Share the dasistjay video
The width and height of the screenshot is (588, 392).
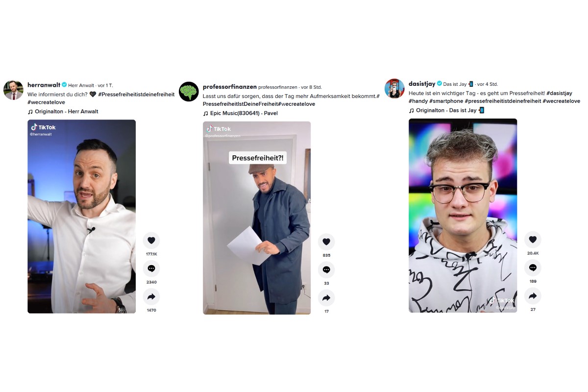tap(533, 295)
